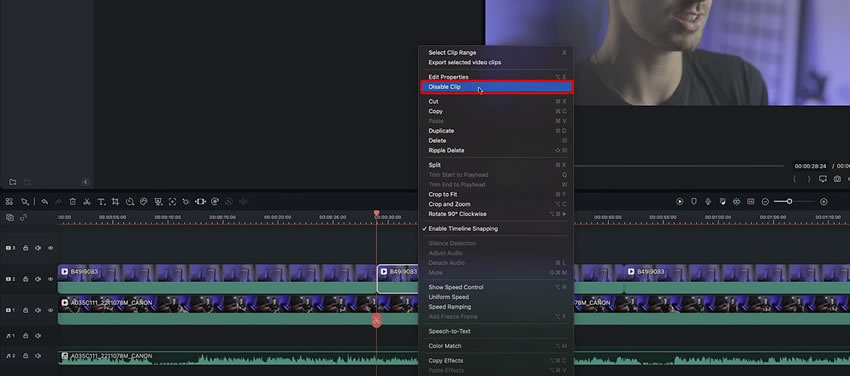Viewport: 850px width, 376px height.
Task: Toggle the auto ripple link icon
Action: [x=23, y=217]
